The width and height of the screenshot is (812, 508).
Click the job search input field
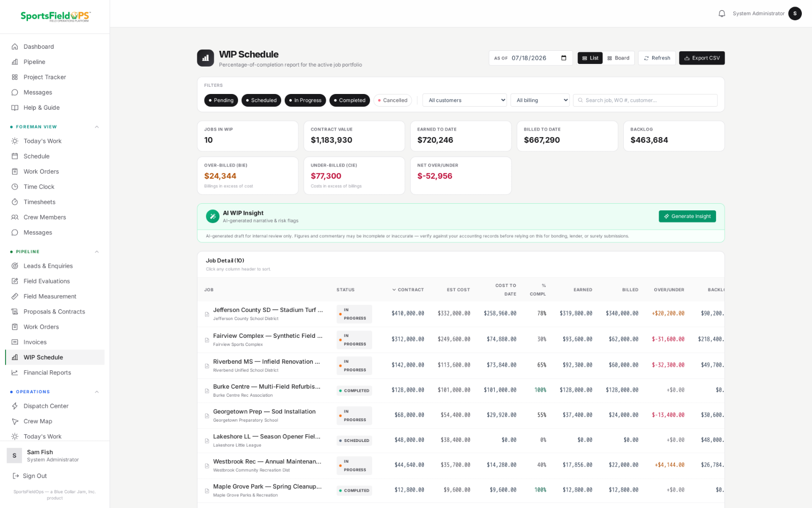coord(645,101)
